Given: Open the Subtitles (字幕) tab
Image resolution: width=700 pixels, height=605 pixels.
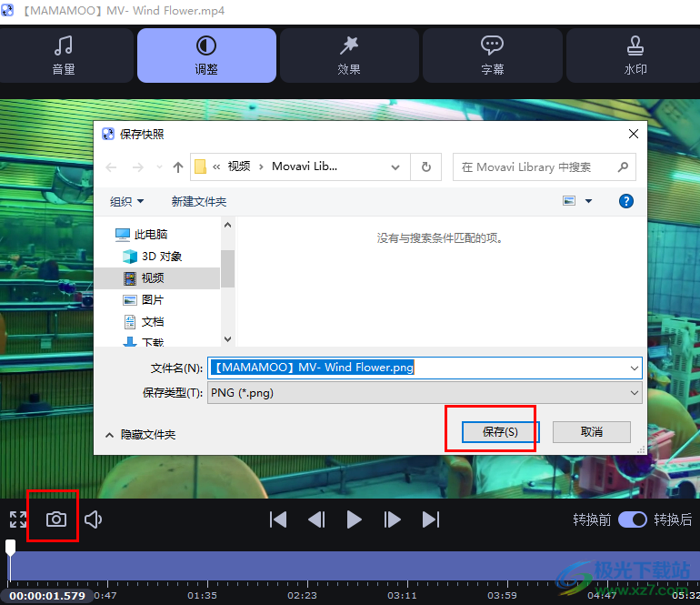Looking at the screenshot, I should [x=492, y=55].
